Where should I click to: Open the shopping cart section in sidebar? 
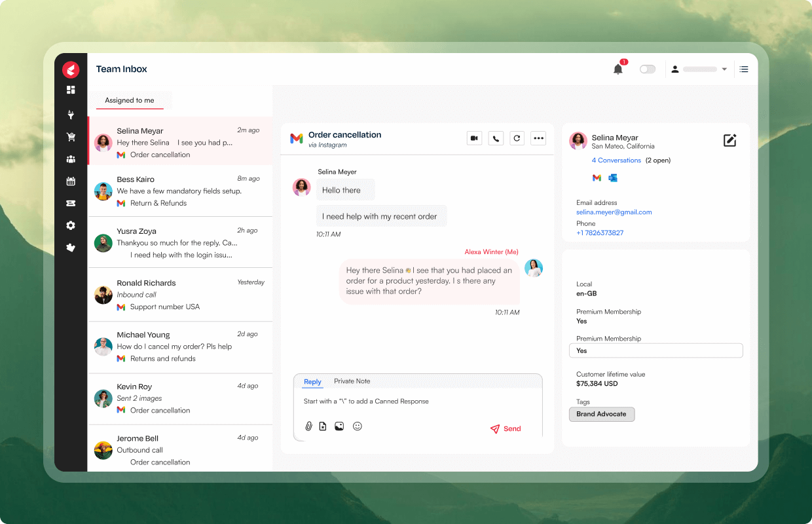pyautogui.click(x=71, y=137)
